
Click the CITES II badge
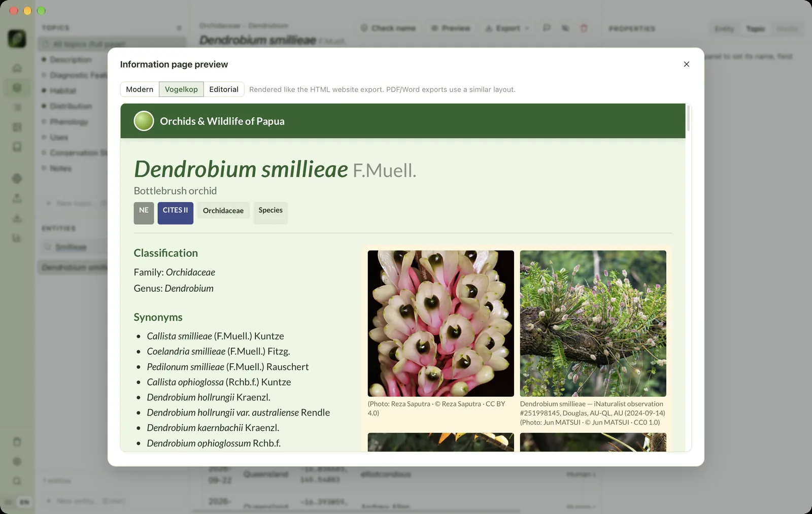click(175, 213)
